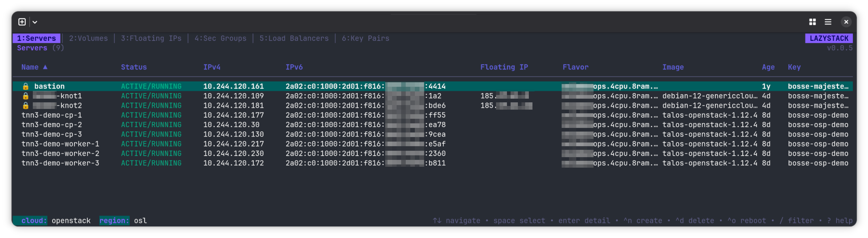Click the IPv4 address 10.244.120.109
Screen dimensions: 868x238
pos(233,96)
